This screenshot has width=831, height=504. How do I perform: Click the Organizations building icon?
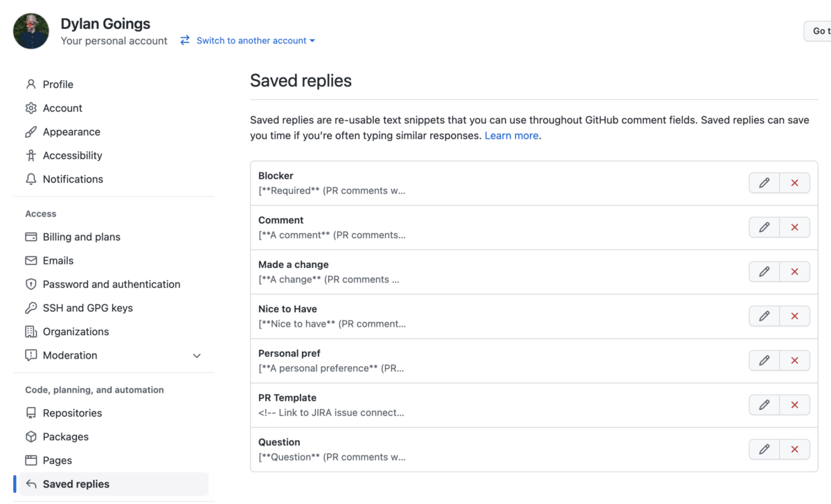tap(30, 331)
